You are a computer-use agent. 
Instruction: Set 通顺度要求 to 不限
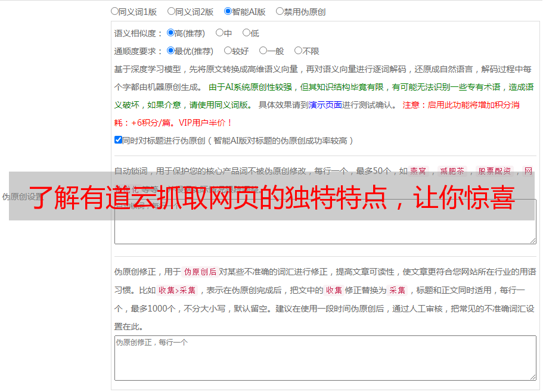pyautogui.click(x=298, y=51)
